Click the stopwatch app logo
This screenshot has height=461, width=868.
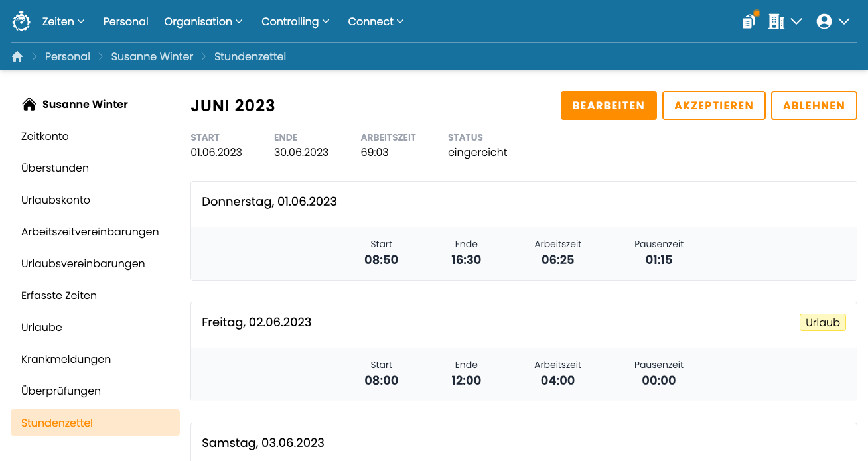coord(21,21)
